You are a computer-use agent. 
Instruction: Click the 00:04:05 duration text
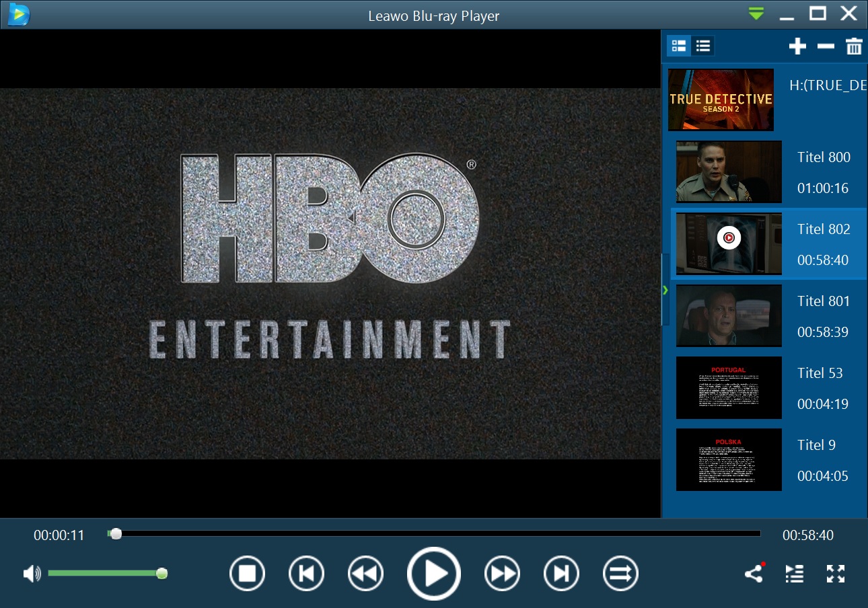pos(823,476)
